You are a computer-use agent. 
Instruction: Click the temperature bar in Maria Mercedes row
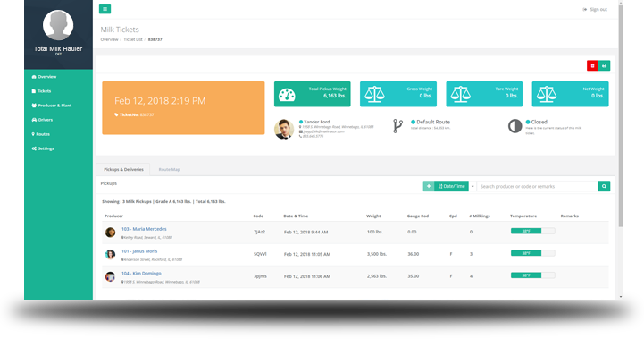point(532,231)
